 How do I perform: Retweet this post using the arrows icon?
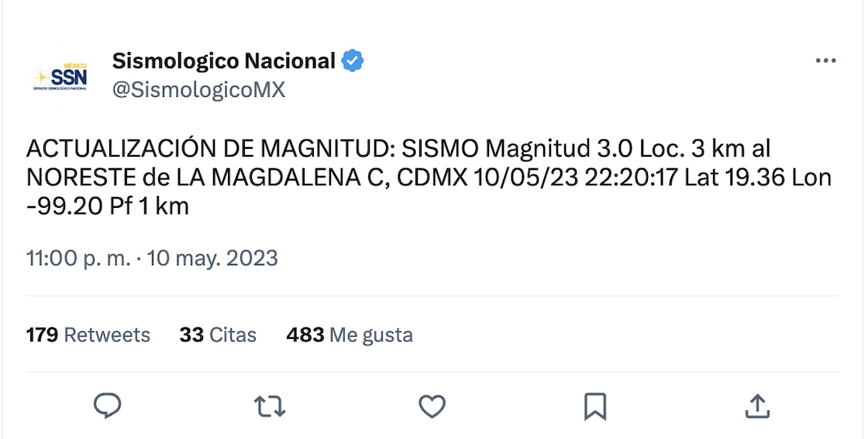point(270,406)
